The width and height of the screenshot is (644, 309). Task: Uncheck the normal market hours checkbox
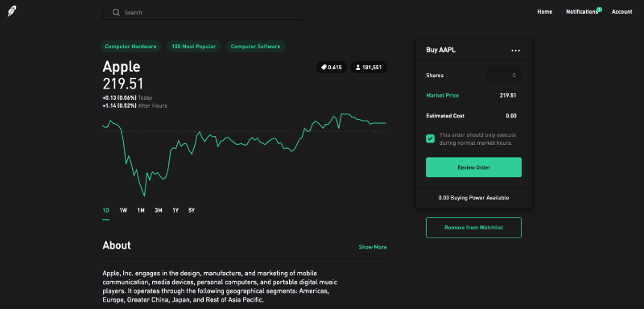tap(430, 138)
